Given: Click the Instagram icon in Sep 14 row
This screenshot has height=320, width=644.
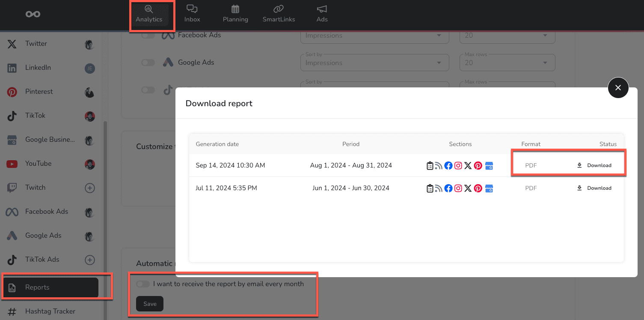Looking at the screenshot, I should tap(458, 165).
